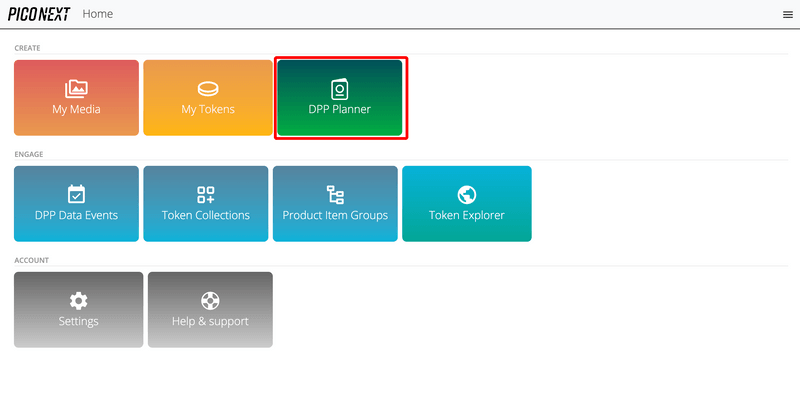
Task: Click the Product Item Groups hierarchy icon
Action: [335, 195]
